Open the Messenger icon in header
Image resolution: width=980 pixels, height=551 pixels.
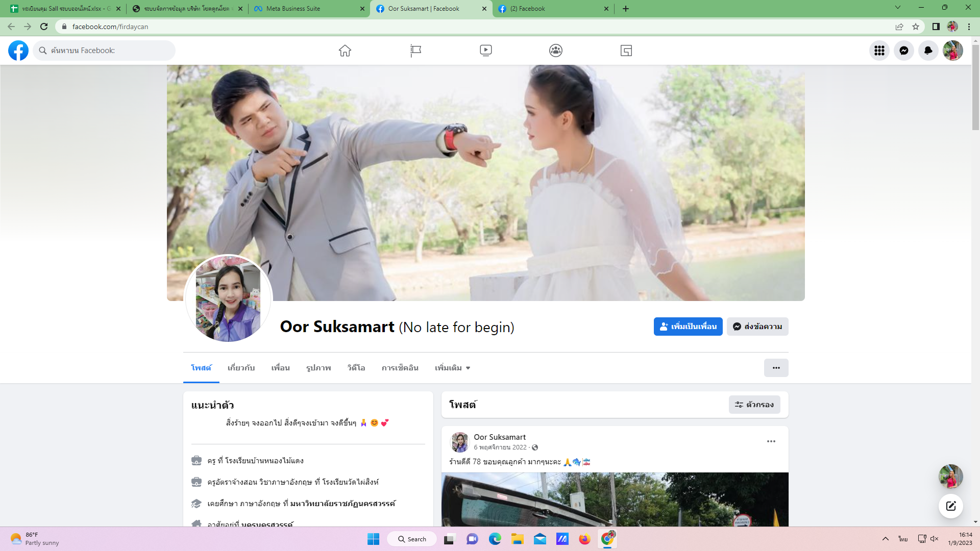(x=903, y=51)
